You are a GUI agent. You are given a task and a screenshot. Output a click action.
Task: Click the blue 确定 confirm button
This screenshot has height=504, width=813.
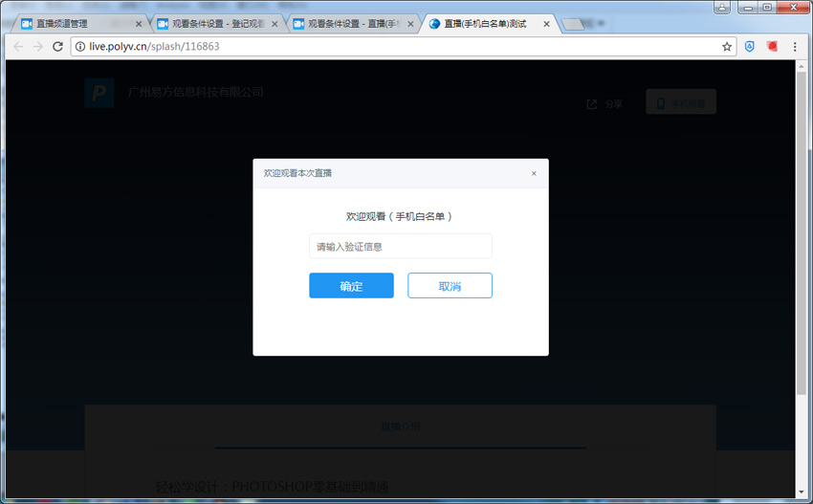(x=351, y=286)
